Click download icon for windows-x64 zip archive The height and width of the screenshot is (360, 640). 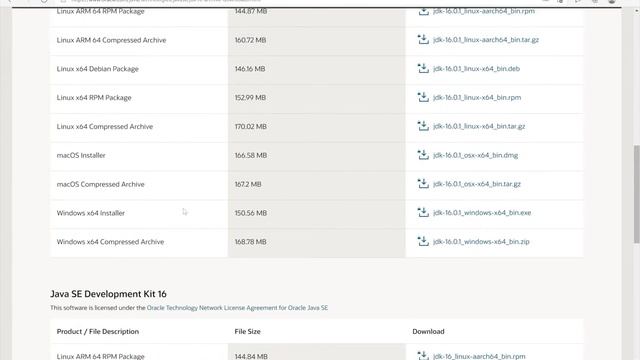[x=423, y=241]
